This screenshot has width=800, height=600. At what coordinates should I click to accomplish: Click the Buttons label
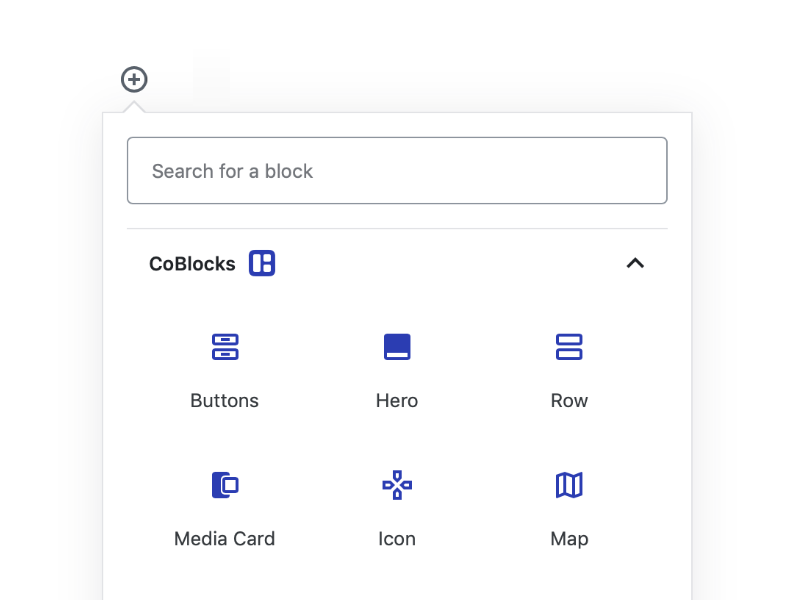[224, 401]
